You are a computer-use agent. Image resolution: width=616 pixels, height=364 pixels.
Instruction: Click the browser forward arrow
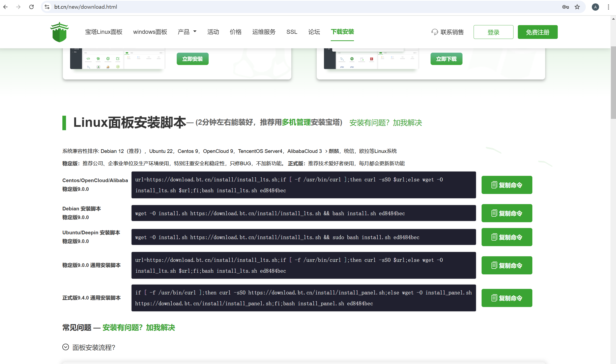point(18,7)
